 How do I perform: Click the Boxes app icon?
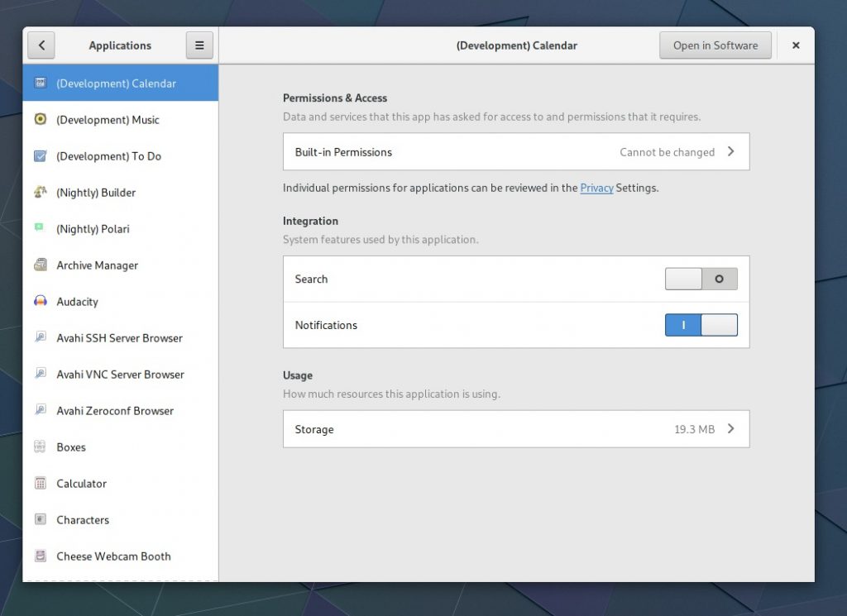(40, 447)
